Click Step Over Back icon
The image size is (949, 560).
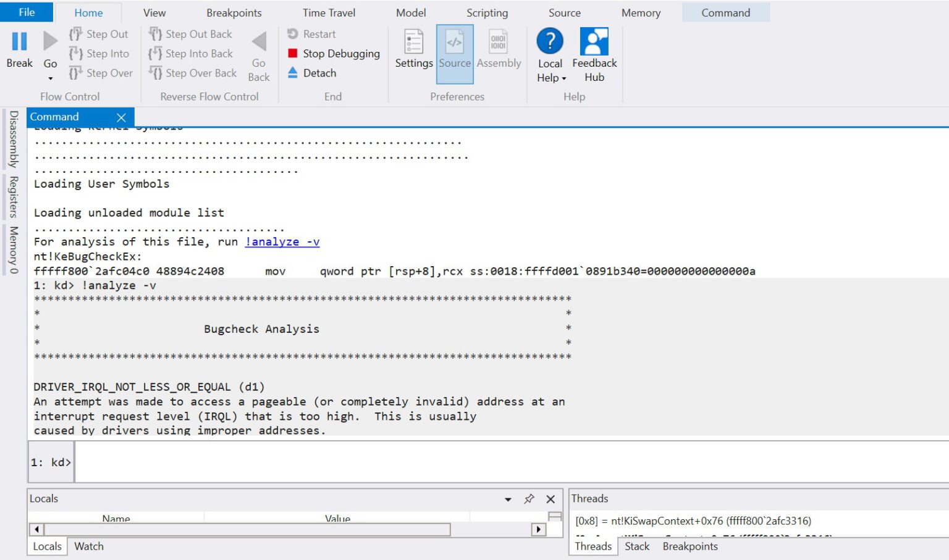155,73
